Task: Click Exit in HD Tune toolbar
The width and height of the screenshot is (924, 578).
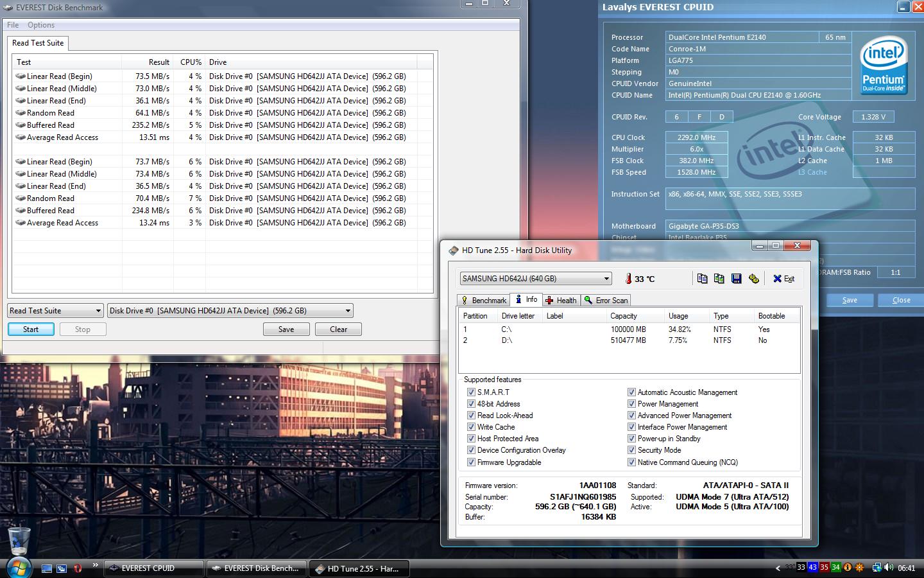Action: [783, 279]
